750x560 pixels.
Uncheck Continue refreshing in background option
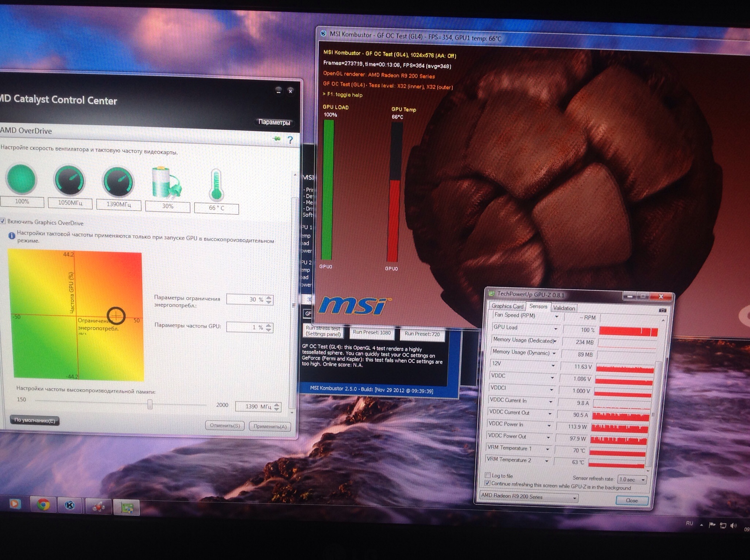[x=487, y=483]
